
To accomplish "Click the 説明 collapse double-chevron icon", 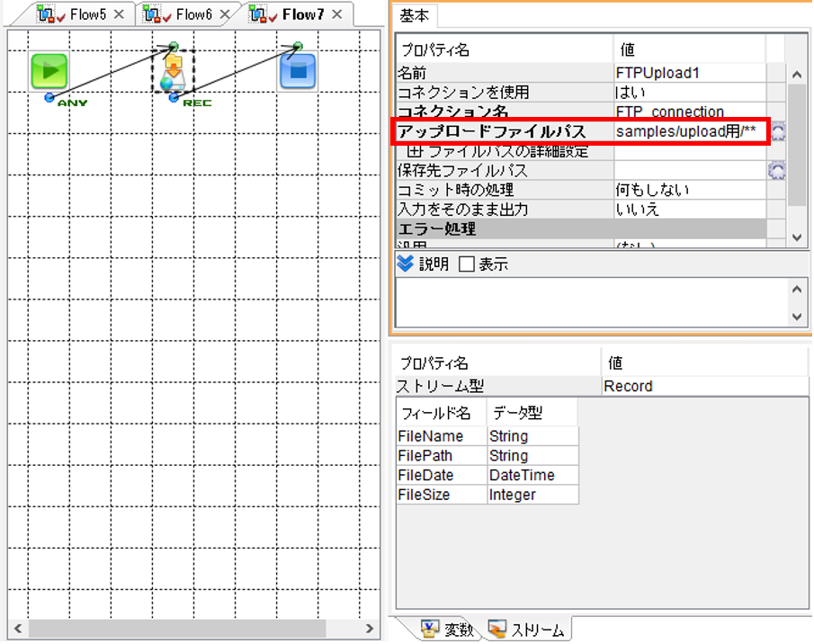I will [406, 264].
